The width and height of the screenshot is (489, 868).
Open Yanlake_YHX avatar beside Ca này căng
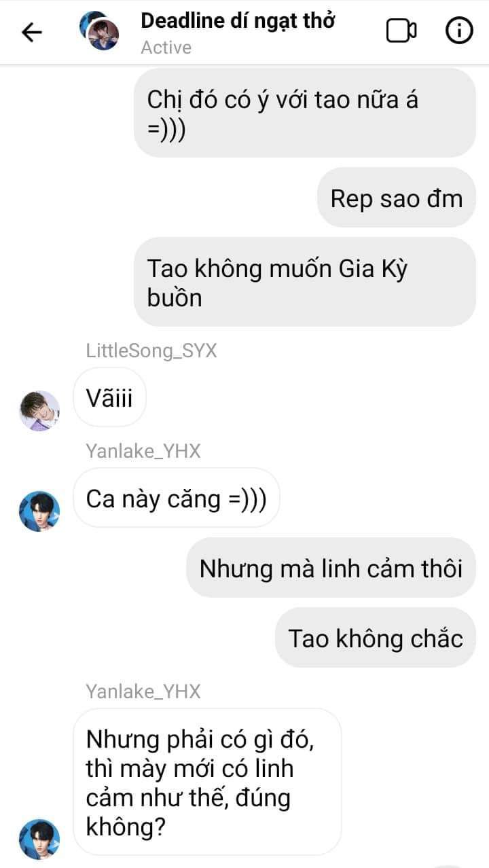(39, 511)
